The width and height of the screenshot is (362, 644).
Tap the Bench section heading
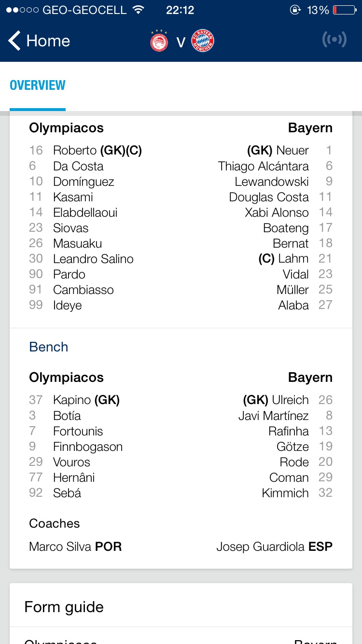pos(49,347)
